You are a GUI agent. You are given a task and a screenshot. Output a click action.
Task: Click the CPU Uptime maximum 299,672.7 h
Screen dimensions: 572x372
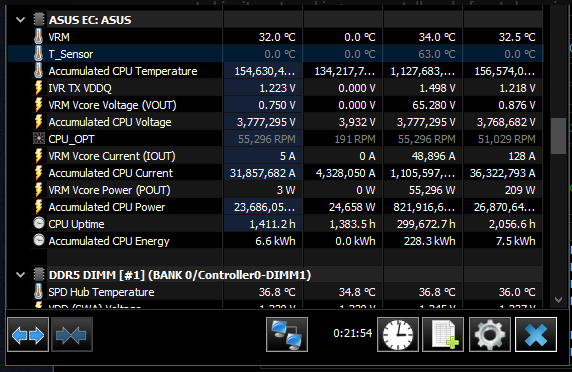(x=426, y=224)
